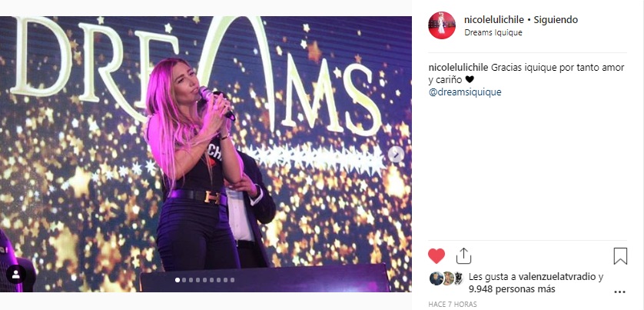Show next photo with carousel arrow

click(x=396, y=155)
